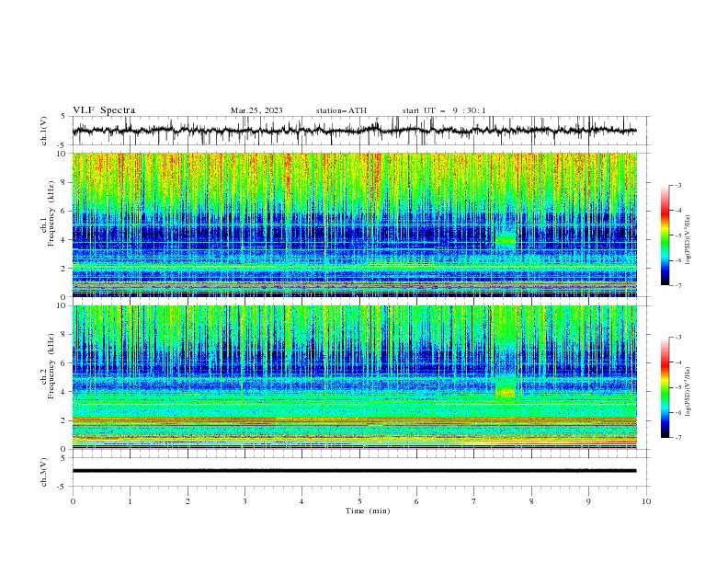The width and height of the screenshot is (728, 563).
Task: Click time axis tick label '3'
Action: tap(245, 501)
